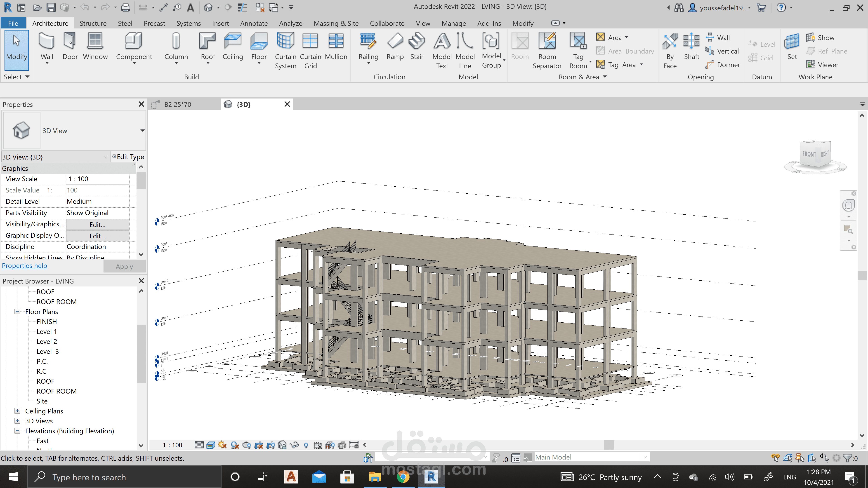The image size is (868, 488).
Task: Toggle Temporary Hide/Isolate glasses icon
Action: [x=294, y=445]
